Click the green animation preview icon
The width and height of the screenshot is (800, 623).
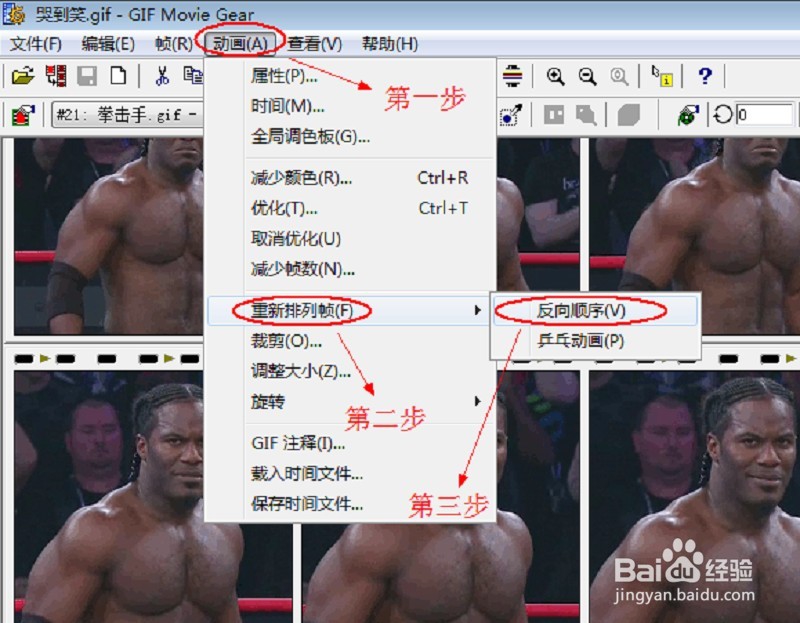coord(688,115)
